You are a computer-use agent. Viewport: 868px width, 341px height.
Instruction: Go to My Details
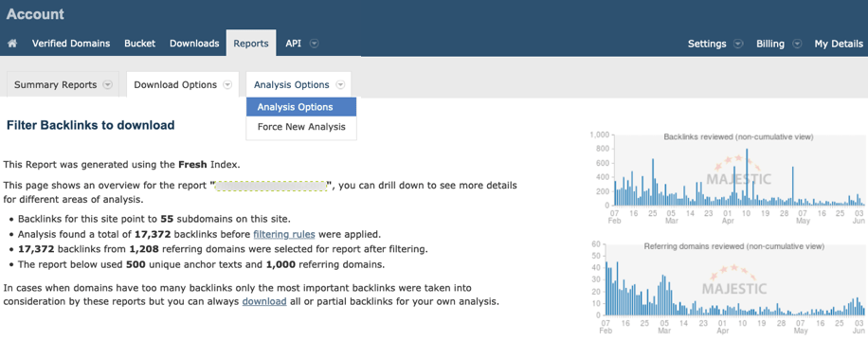tap(838, 44)
